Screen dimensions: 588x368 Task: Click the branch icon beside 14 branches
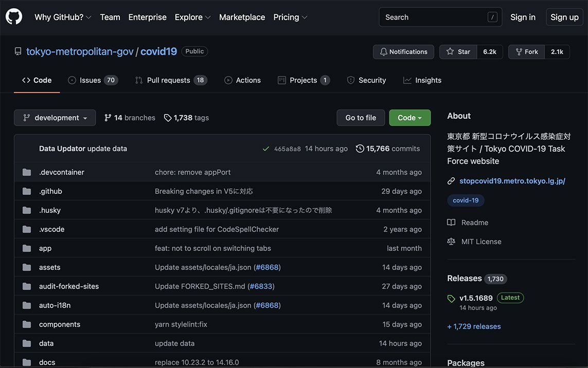pos(108,118)
